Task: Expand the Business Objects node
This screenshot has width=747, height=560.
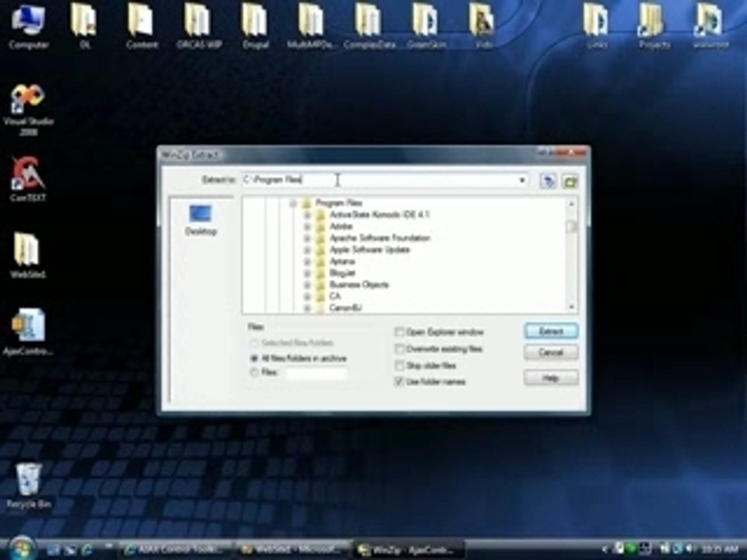Action: tap(307, 285)
